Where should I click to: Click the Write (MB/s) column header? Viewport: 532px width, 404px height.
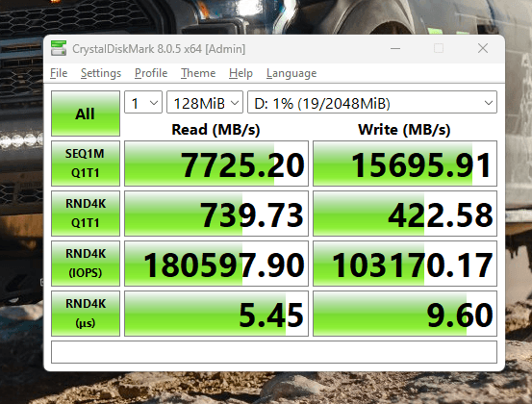point(404,130)
